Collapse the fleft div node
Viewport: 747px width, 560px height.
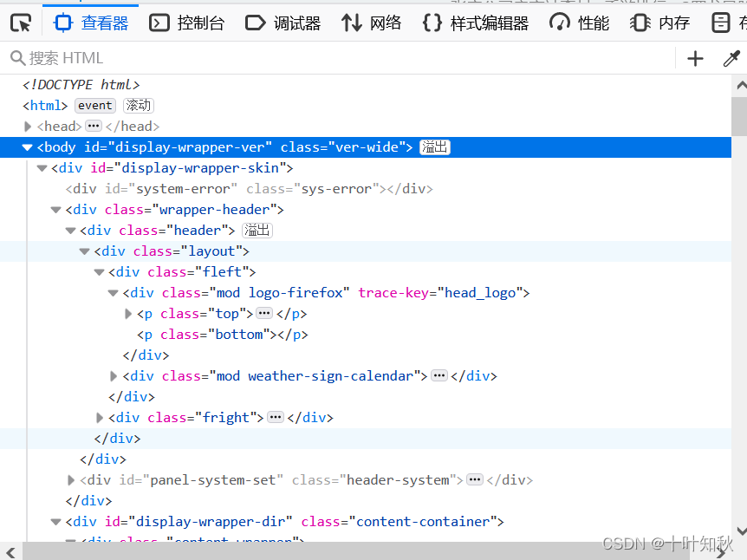99,272
